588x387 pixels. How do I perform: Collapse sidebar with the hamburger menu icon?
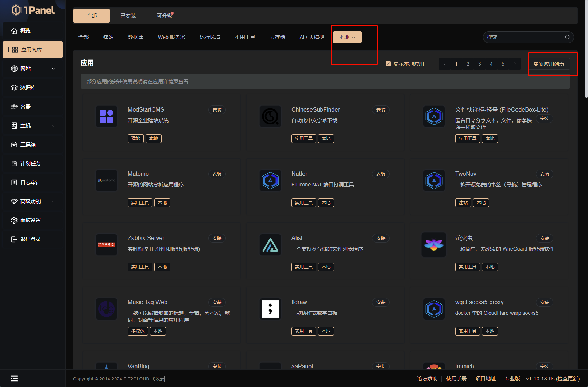coord(14,378)
